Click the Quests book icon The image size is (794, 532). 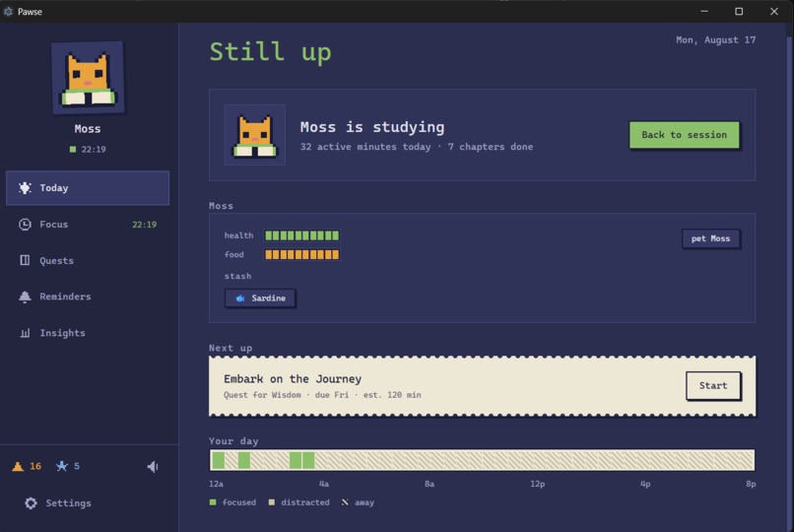pos(25,260)
